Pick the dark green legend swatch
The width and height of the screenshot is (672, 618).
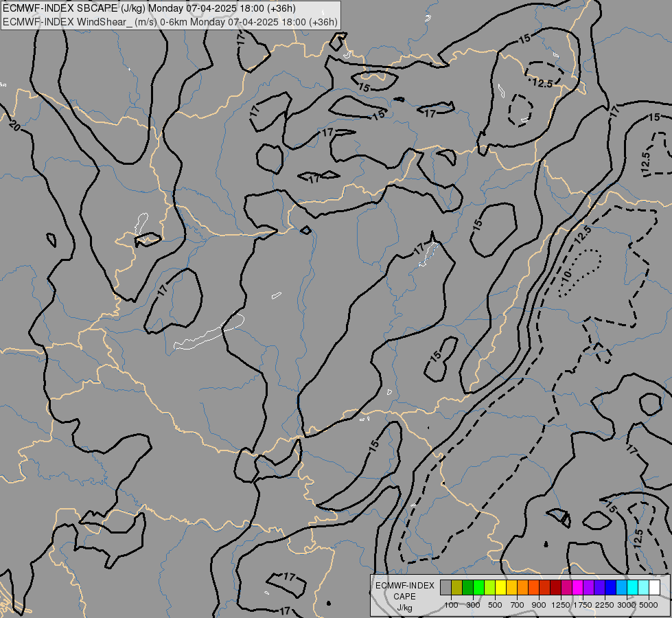[468, 587]
